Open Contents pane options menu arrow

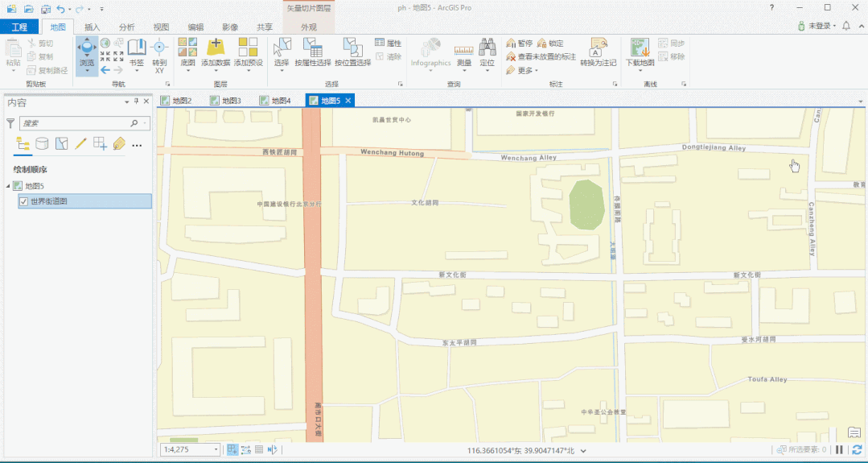click(127, 101)
